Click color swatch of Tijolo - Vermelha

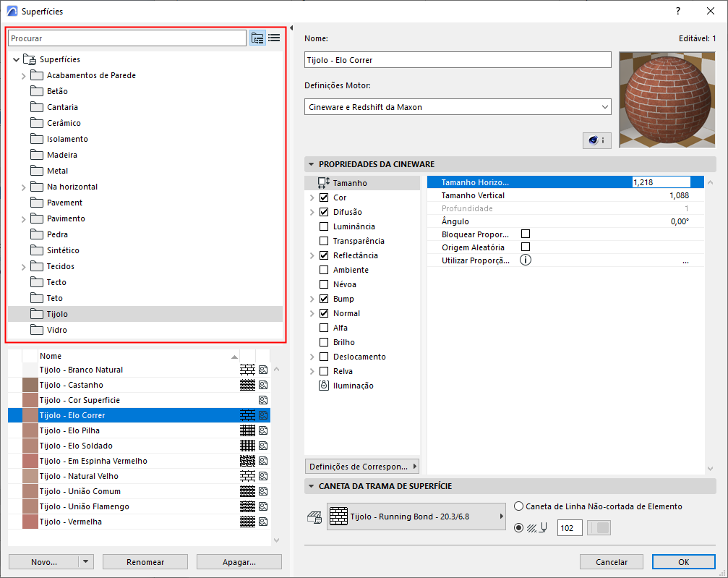point(30,522)
